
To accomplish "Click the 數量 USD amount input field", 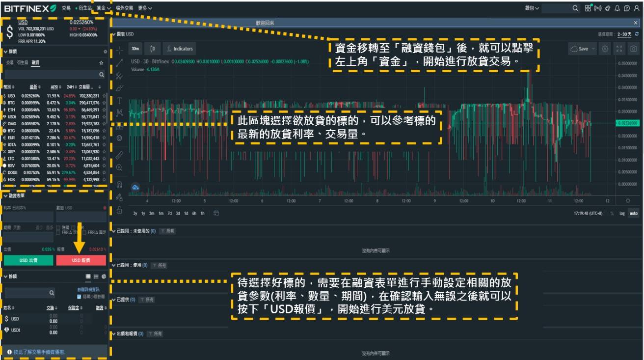I will [x=81, y=217].
